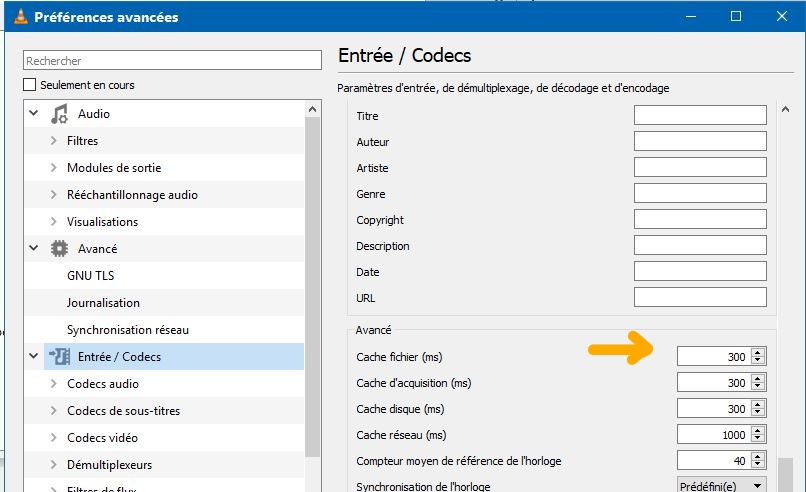This screenshot has width=806, height=492.
Task: Click the Rechercher search field
Action: (172, 60)
